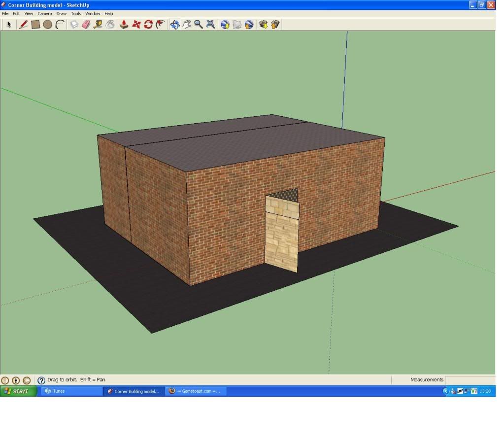This screenshot has height=443, width=504.
Task: Click Get Current View from Google Earth
Action: pyautogui.click(x=225, y=25)
